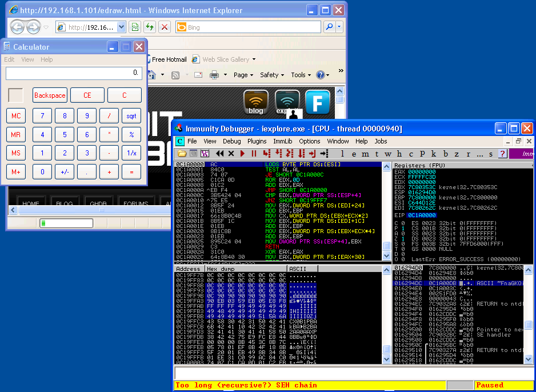Open the Print dropdown arrow in IE
536x392 pixels.
click(225, 75)
